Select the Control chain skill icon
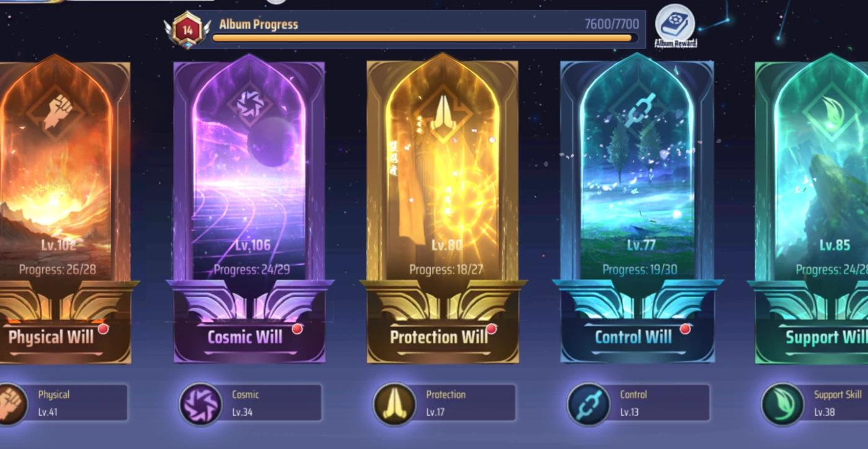The image size is (868, 449). pyautogui.click(x=588, y=404)
